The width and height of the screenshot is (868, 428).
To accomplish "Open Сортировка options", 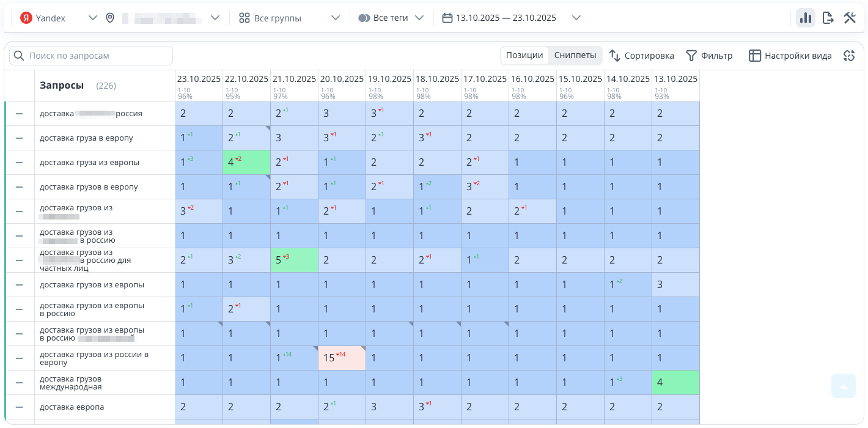I will (641, 56).
